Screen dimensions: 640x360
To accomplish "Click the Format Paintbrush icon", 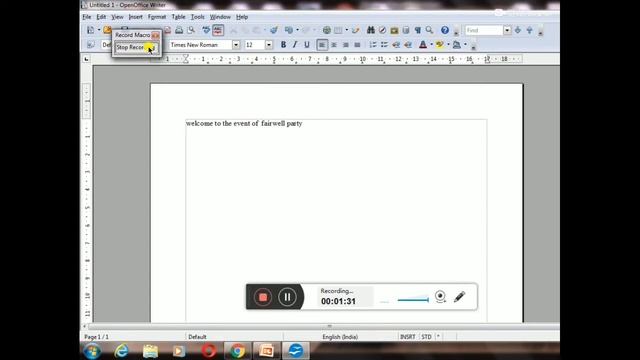I will pos(274,30).
